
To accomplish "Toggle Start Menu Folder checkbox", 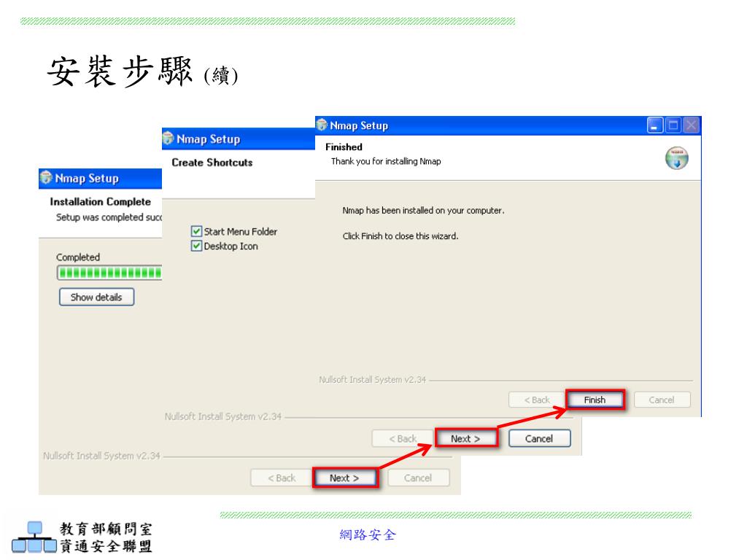I will (196, 231).
